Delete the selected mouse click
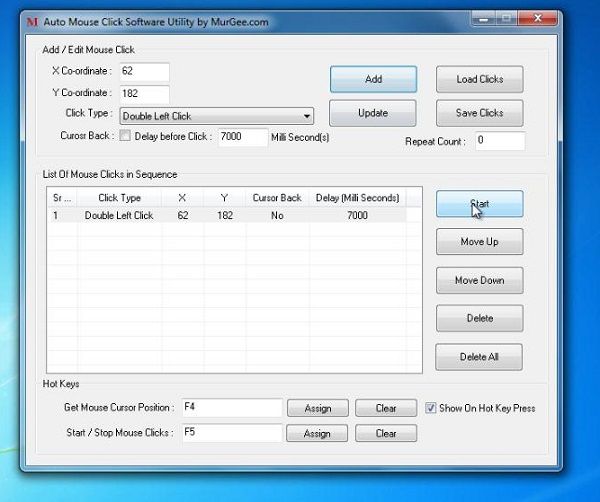The width and height of the screenshot is (600, 502). point(479,318)
